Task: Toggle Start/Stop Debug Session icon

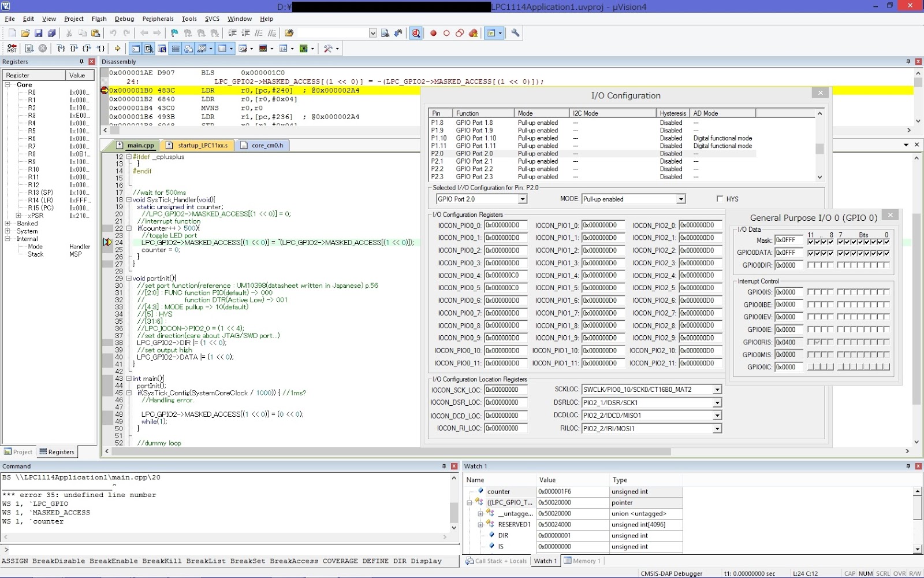Action: 416,34
